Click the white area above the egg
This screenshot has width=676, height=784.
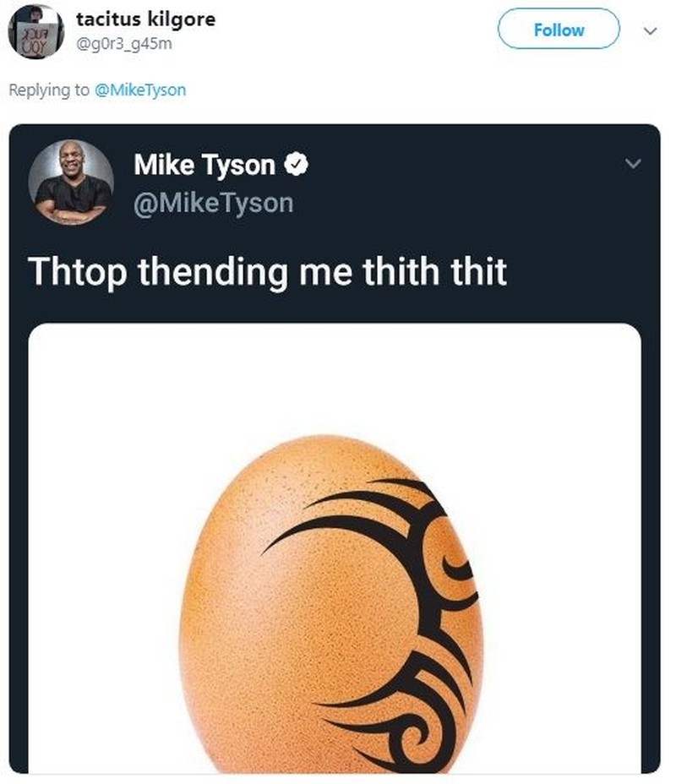point(335,380)
